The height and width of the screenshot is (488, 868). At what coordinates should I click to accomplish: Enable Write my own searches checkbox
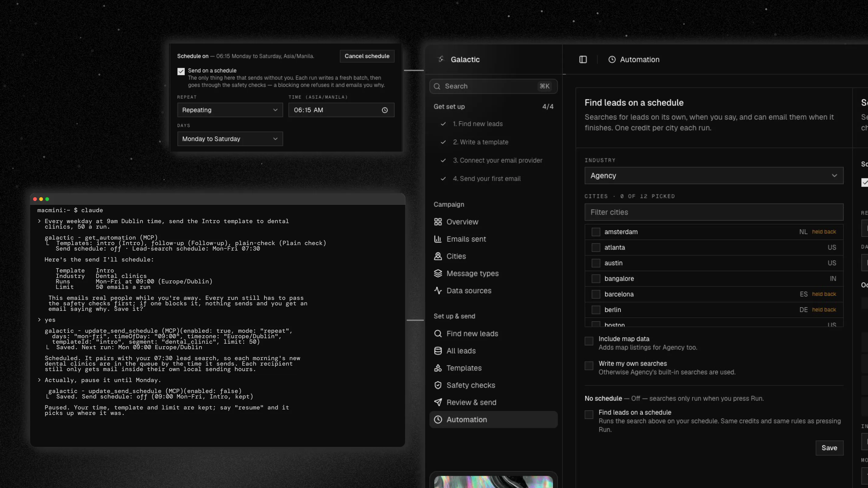pyautogui.click(x=589, y=366)
